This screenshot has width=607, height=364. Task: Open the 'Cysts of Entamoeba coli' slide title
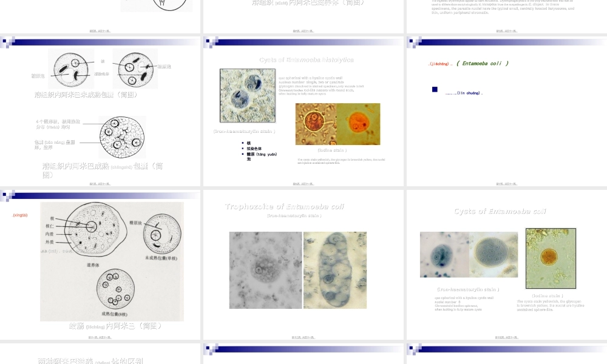pos(500,212)
